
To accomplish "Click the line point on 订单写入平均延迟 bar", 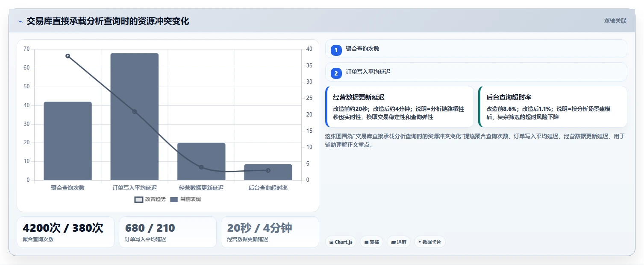I will pyautogui.click(x=134, y=111).
